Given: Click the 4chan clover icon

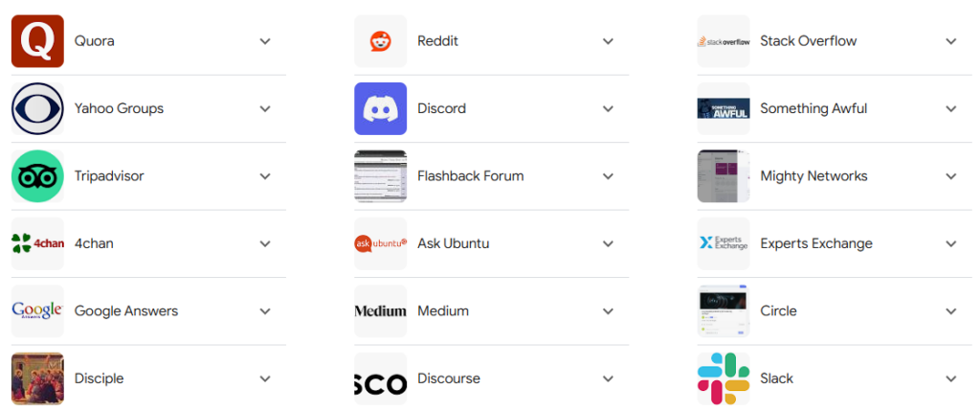Looking at the screenshot, I should 37,243.
